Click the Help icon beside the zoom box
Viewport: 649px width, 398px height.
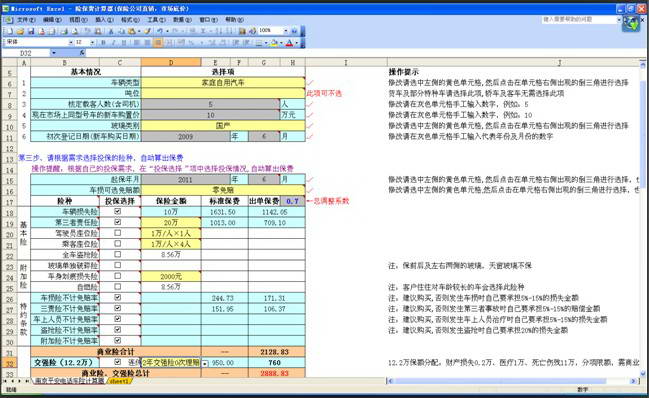[294, 31]
